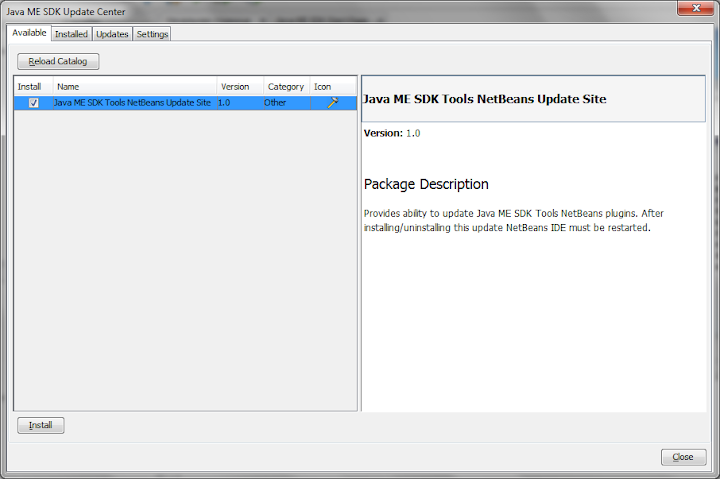
Task: Sort by the Name column header
Action: coord(135,87)
